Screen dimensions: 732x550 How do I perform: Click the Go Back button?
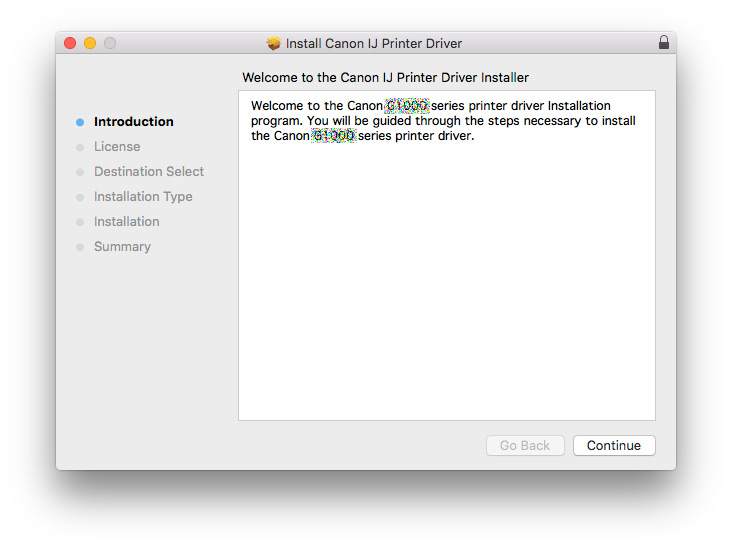[525, 445]
